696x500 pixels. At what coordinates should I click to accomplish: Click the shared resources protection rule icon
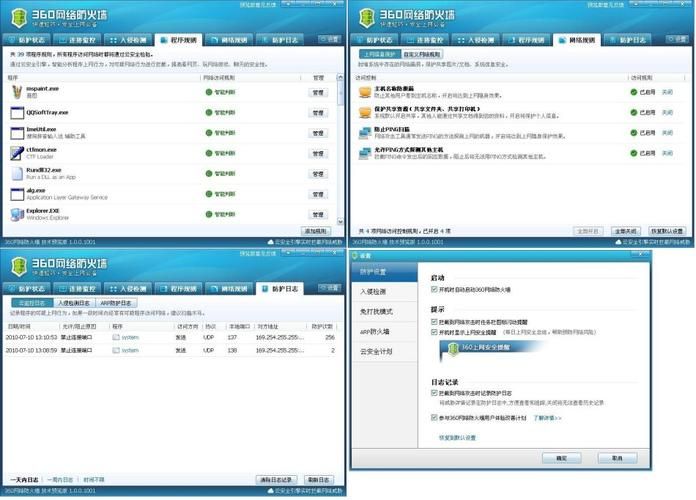click(365, 112)
